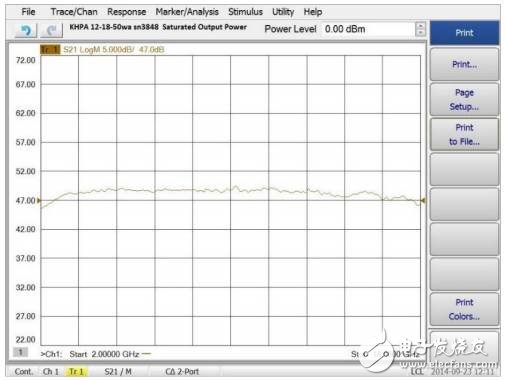Click the Power Level input field
The height and width of the screenshot is (381, 506).
[x=368, y=29]
